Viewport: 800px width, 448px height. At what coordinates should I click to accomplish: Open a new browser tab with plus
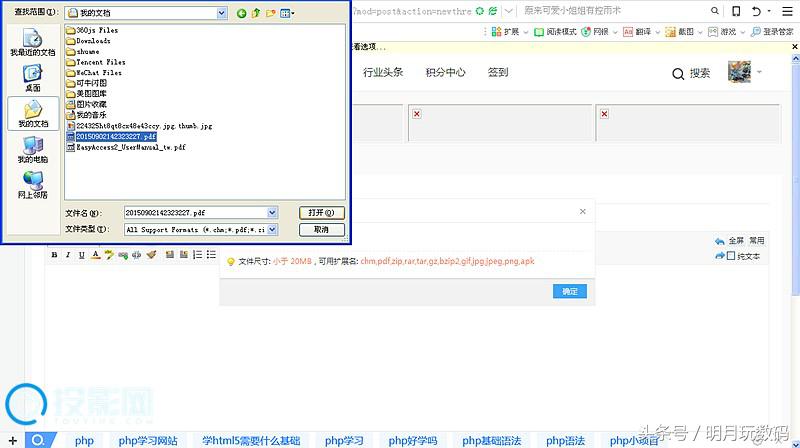point(13,440)
